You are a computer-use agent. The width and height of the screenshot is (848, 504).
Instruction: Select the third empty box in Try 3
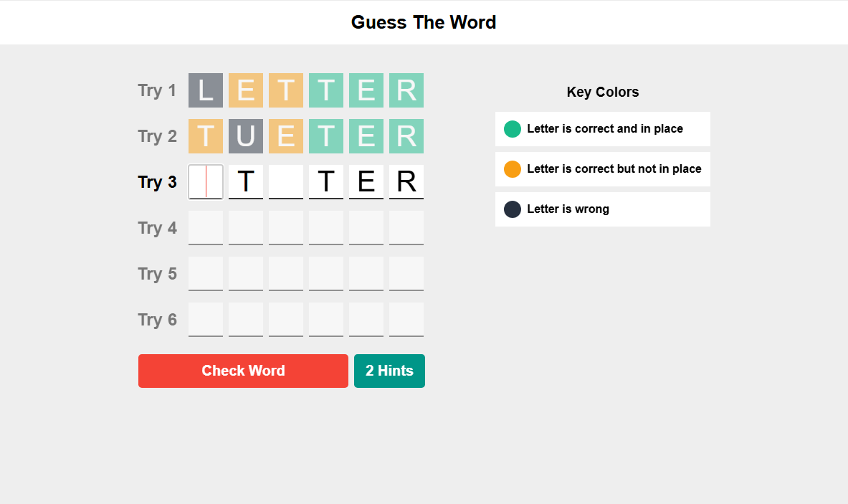pos(285,181)
